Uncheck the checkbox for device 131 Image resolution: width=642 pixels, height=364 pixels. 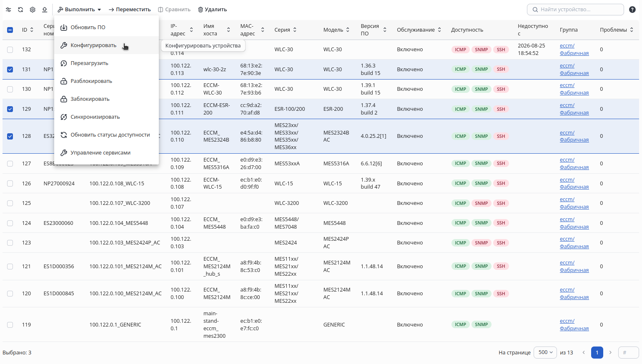[10, 70]
